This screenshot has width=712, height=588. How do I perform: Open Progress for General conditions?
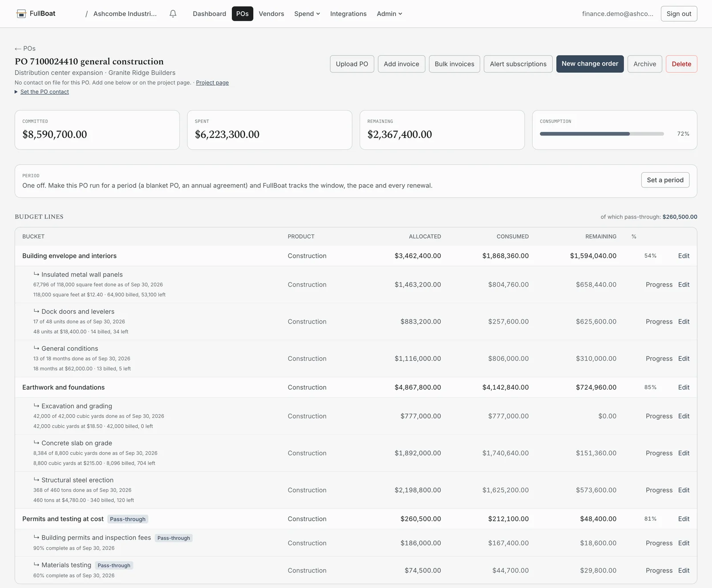click(659, 359)
